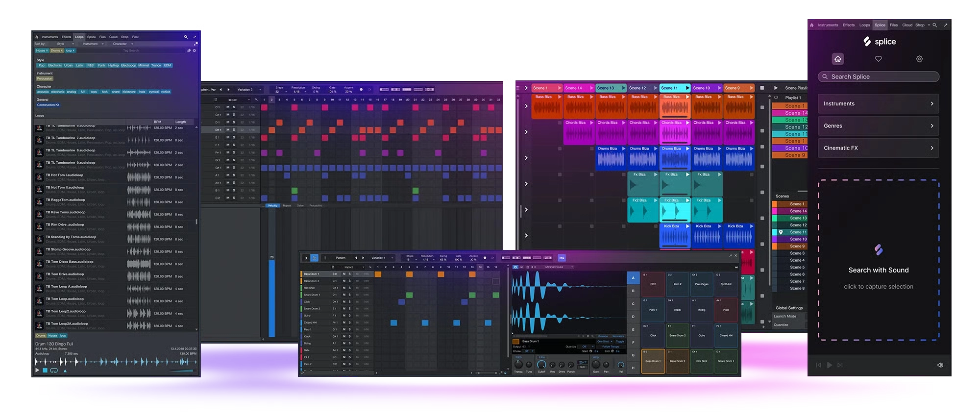Open Splice favorites with the heart icon
This screenshot has width=980, height=420.
tap(879, 59)
